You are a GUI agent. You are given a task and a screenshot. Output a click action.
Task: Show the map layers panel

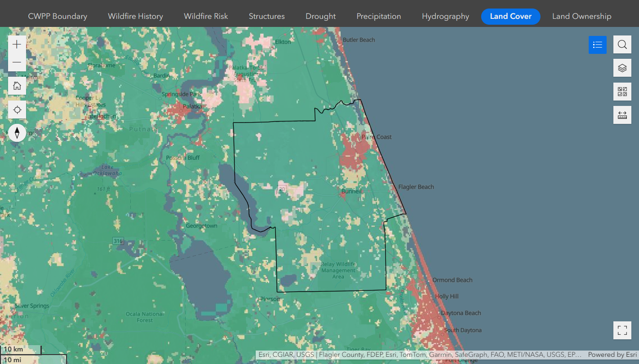pyautogui.click(x=622, y=68)
